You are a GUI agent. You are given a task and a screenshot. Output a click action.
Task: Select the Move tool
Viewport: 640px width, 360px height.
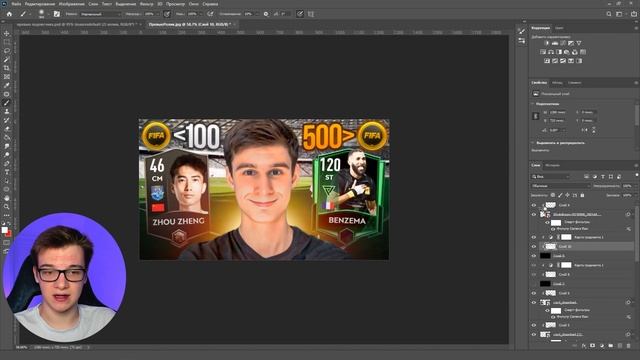[x=7, y=33]
